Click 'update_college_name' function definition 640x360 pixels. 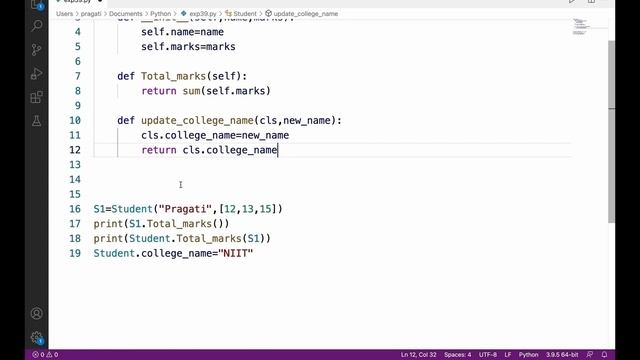point(198,120)
